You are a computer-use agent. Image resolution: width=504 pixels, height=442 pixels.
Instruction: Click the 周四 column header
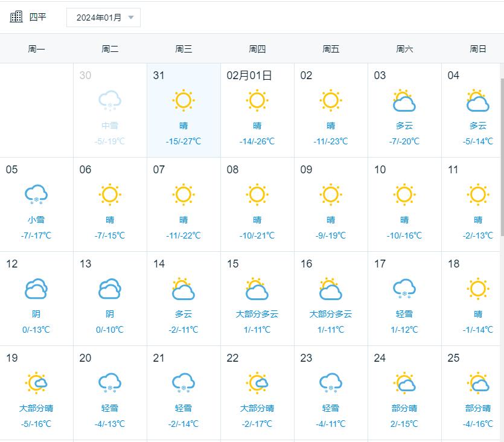257,49
